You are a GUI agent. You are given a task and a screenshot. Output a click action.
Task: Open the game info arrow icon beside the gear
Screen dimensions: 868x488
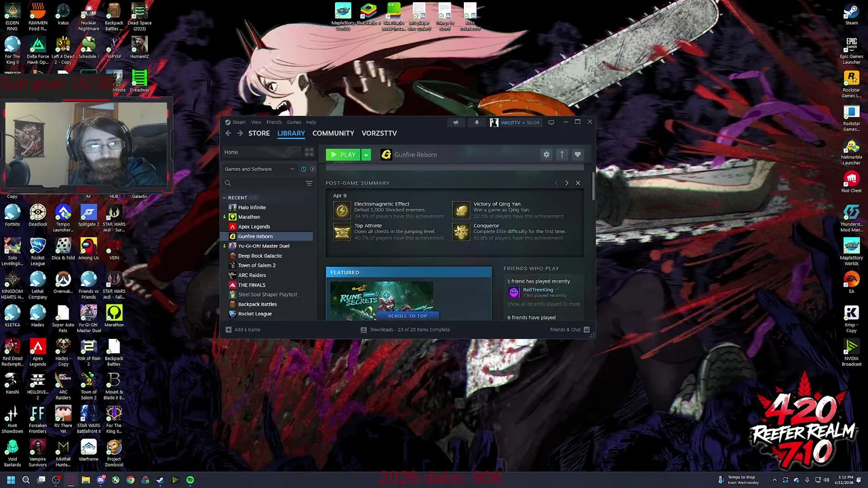pos(562,155)
